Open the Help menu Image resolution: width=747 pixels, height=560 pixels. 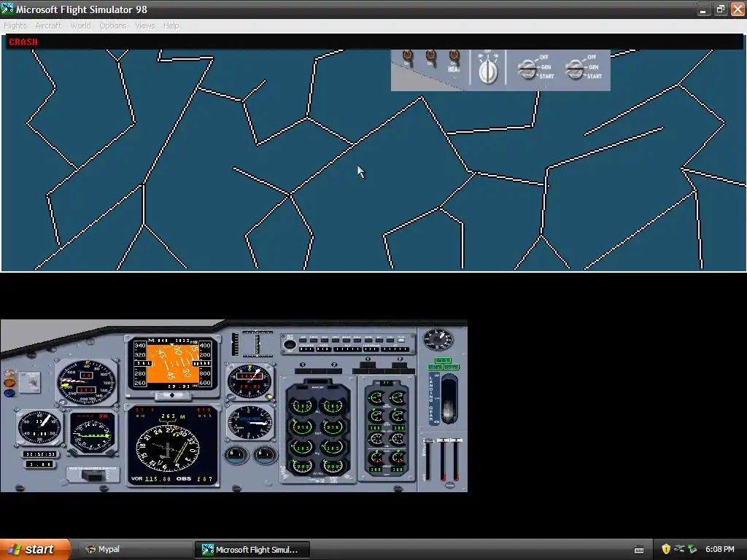(x=171, y=26)
